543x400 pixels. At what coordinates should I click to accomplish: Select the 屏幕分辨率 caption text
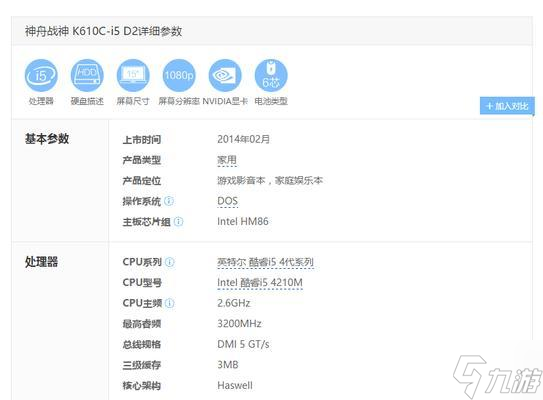coord(179,101)
